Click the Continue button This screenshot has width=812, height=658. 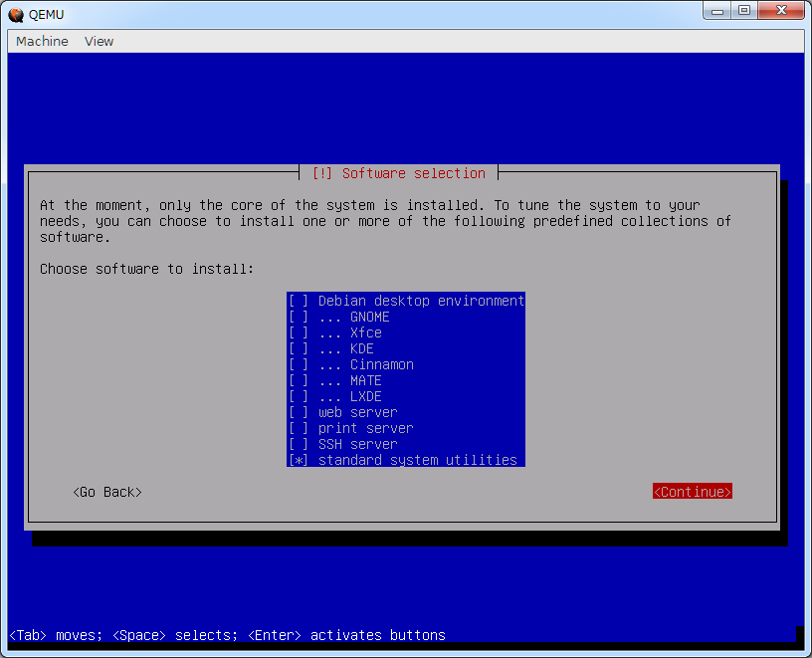[x=693, y=492]
